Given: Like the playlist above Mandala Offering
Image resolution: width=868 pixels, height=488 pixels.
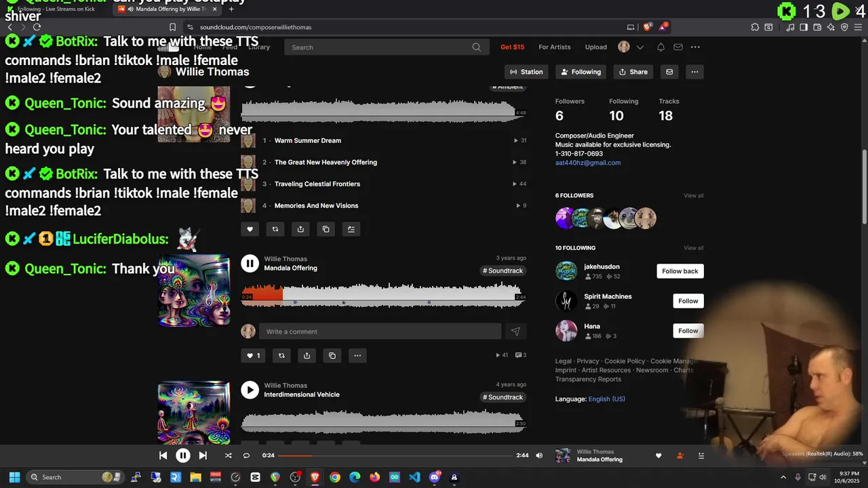Looking at the screenshot, I should (250, 229).
